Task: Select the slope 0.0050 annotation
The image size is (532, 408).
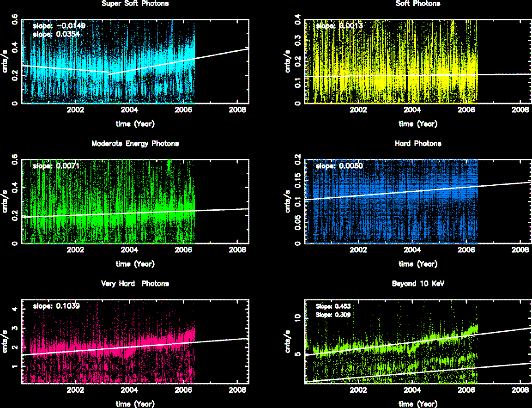Action: [x=339, y=166]
